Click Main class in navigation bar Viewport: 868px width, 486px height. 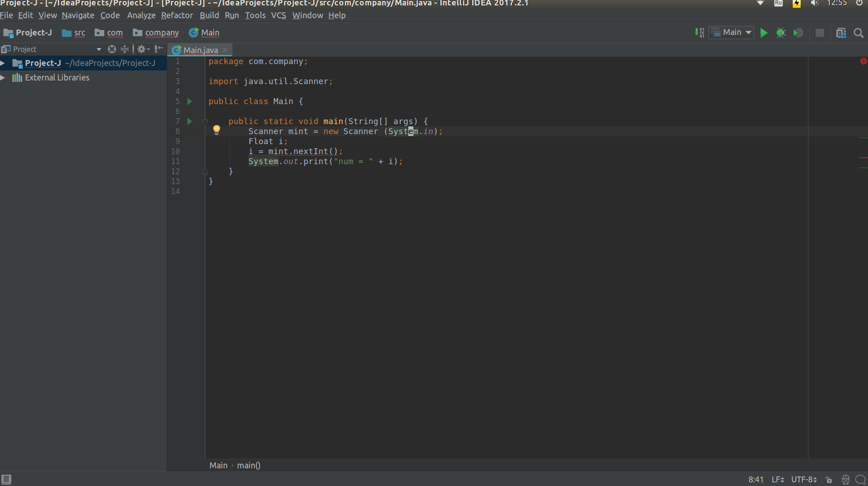pyautogui.click(x=204, y=33)
